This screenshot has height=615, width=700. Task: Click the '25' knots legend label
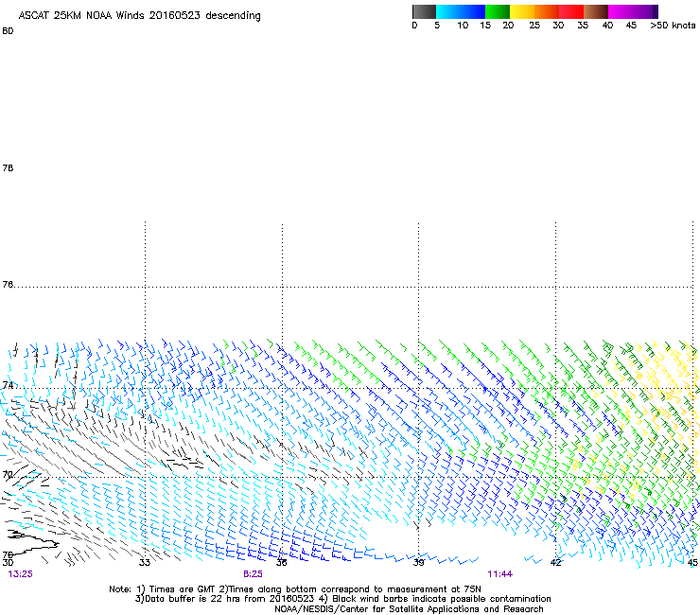pyautogui.click(x=534, y=26)
